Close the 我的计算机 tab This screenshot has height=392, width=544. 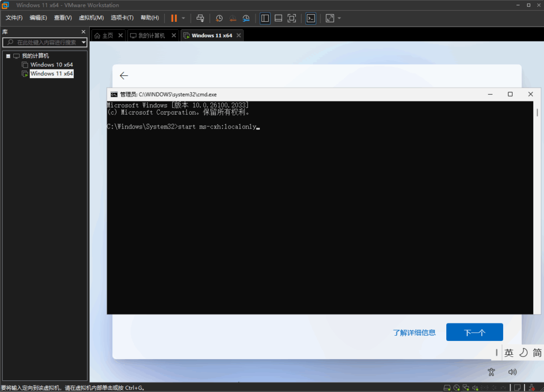tap(174, 36)
